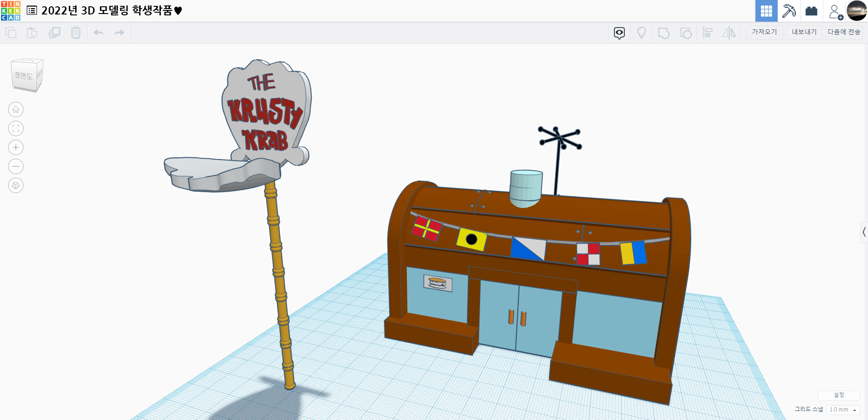Open the Bricks mode
Screen dimensions: 868x420
pyautogui.click(x=811, y=11)
